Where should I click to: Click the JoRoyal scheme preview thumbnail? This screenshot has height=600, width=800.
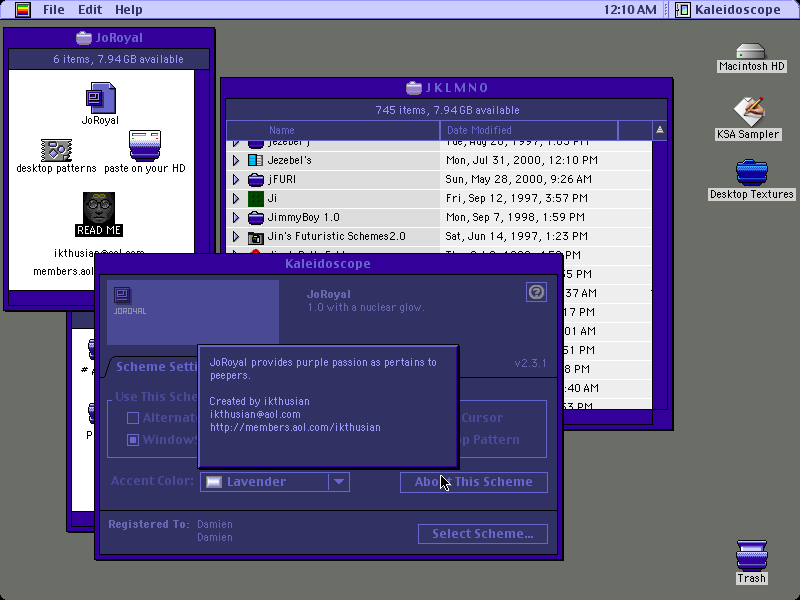193,312
